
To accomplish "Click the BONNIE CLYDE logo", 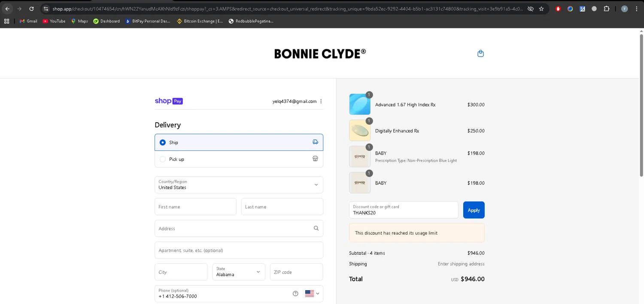I will tap(320, 54).
